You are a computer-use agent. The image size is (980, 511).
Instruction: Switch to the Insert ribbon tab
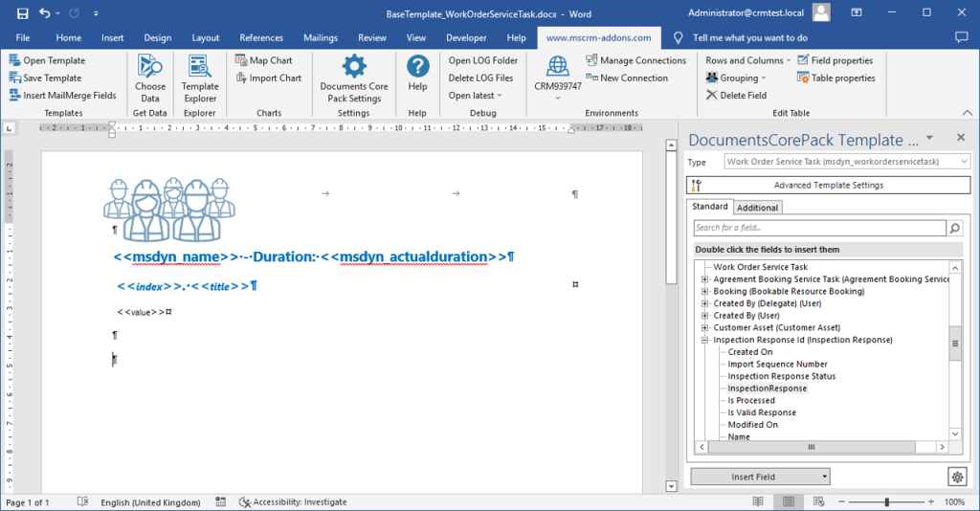(x=113, y=37)
